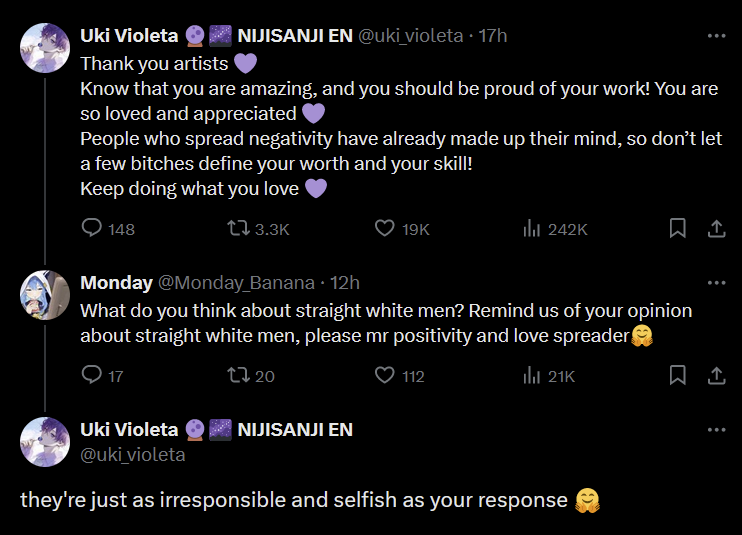Bookmark the Monday_Banana tweet
The width and height of the screenshot is (742, 535).
pos(677,376)
